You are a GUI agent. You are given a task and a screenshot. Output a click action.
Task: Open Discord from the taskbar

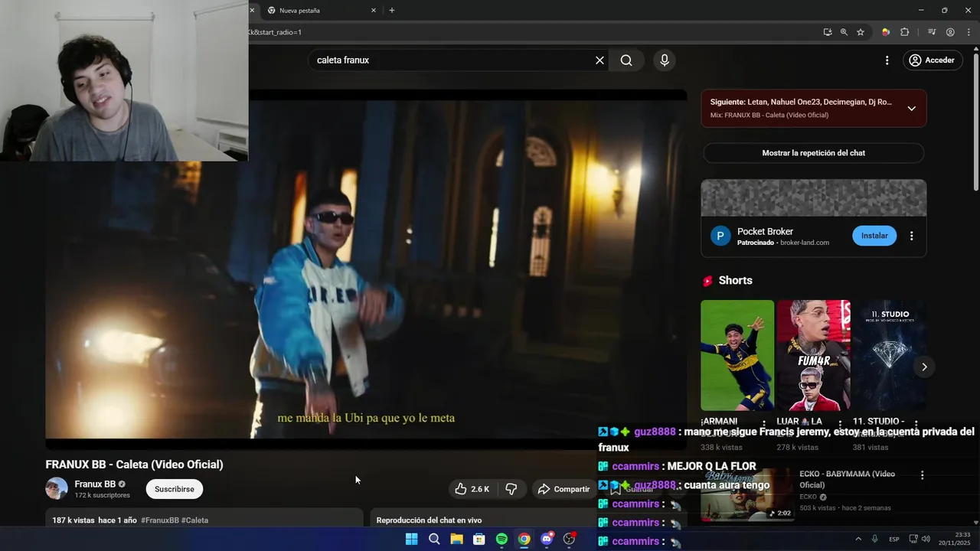pyautogui.click(x=547, y=539)
